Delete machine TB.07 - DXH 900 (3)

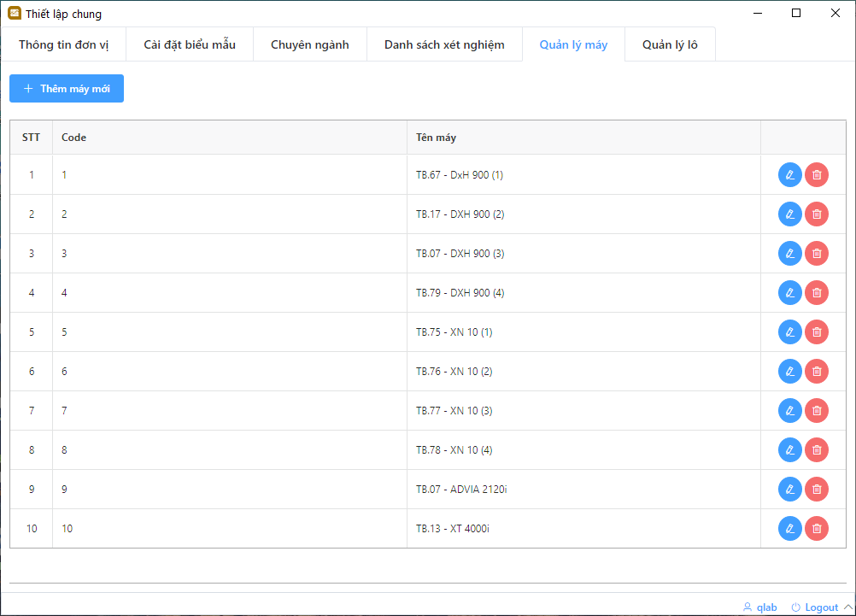point(816,254)
